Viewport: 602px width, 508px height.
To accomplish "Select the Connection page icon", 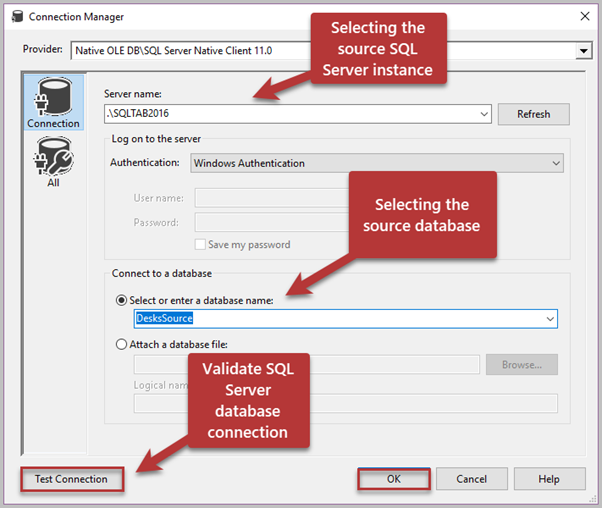I will [54, 103].
